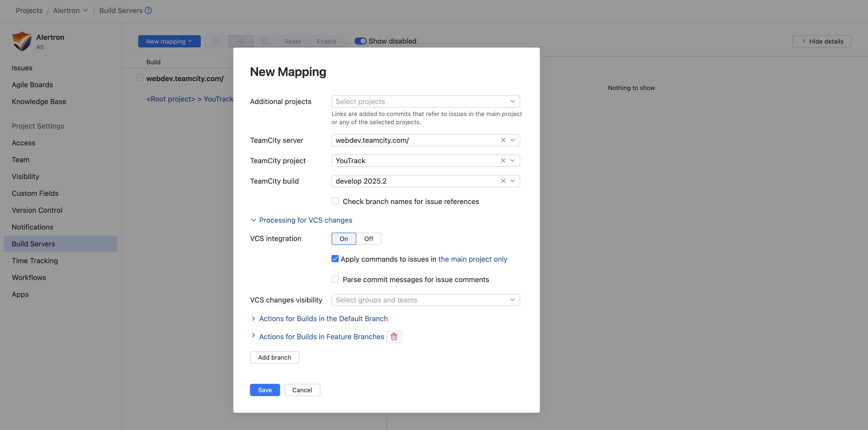Clear the TeamCity server field with X

pyautogui.click(x=503, y=140)
